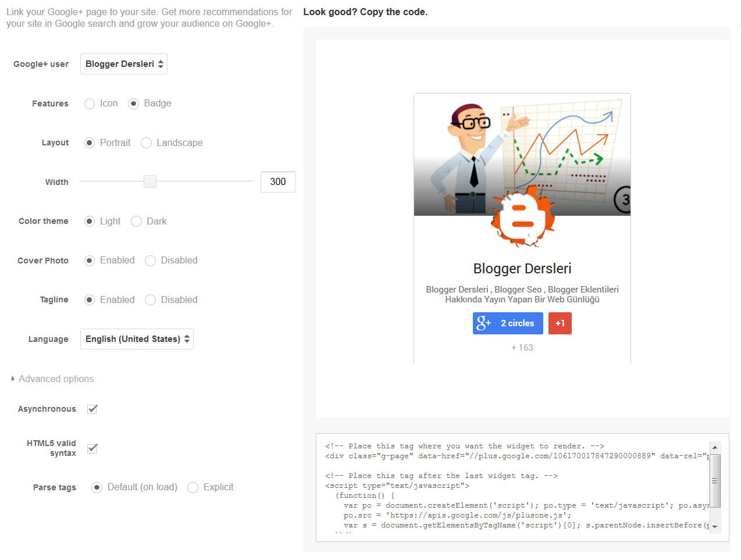
Task: Click the Width slider handle
Action: 150,181
